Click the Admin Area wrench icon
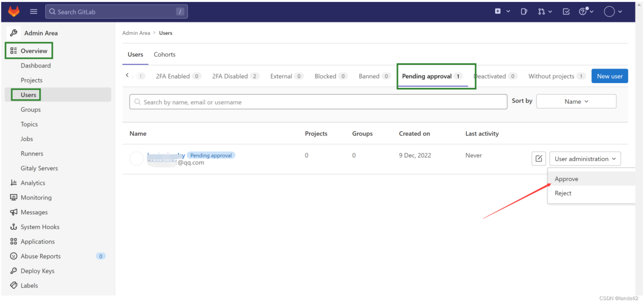The image size is (644, 304). pyautogui.click(x=14, y=33)
